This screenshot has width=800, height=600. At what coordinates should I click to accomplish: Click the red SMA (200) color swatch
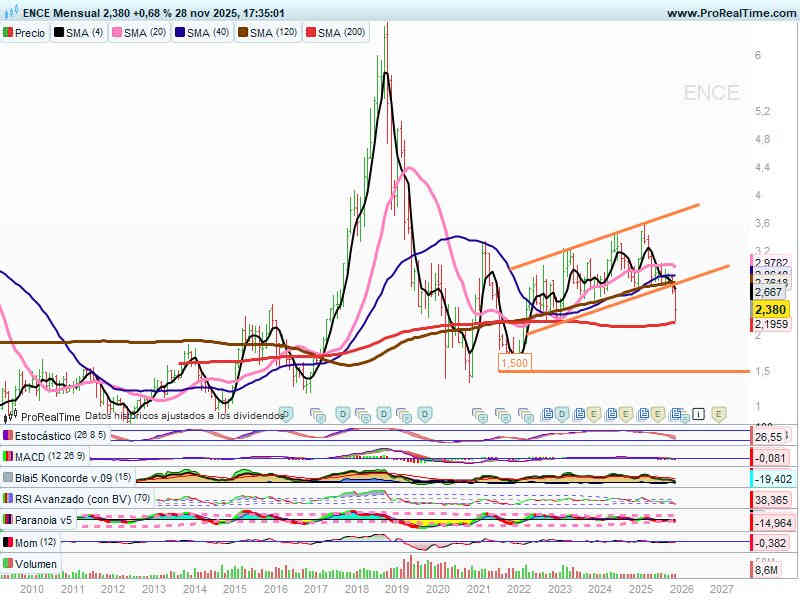[x=310, y=33]
